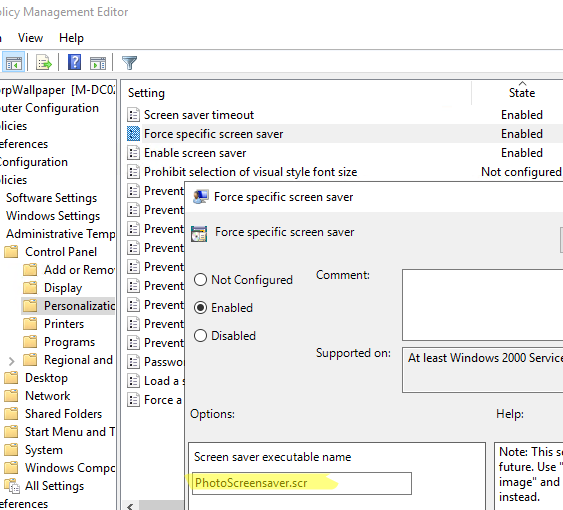563x510 pixels.
Task: Open the blue Help question mark icon
Action: [x=74, y=63]
